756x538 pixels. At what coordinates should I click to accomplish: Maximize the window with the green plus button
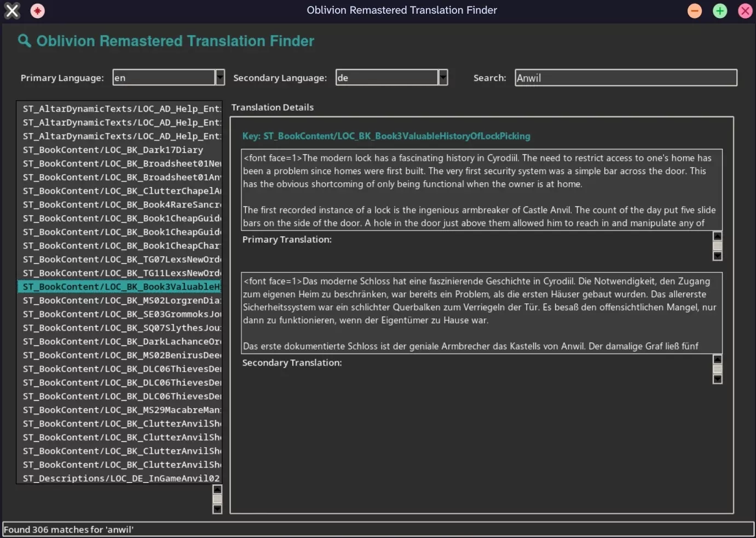tap(720, 10)
